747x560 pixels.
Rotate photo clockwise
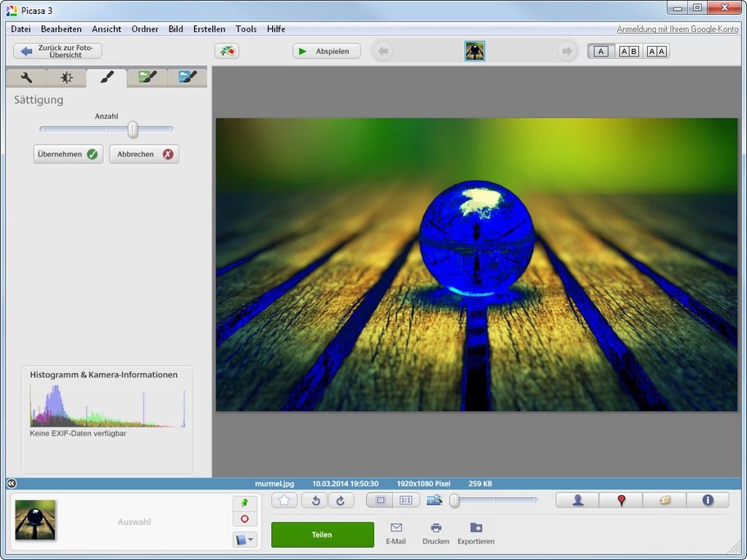tap(341, 500)
